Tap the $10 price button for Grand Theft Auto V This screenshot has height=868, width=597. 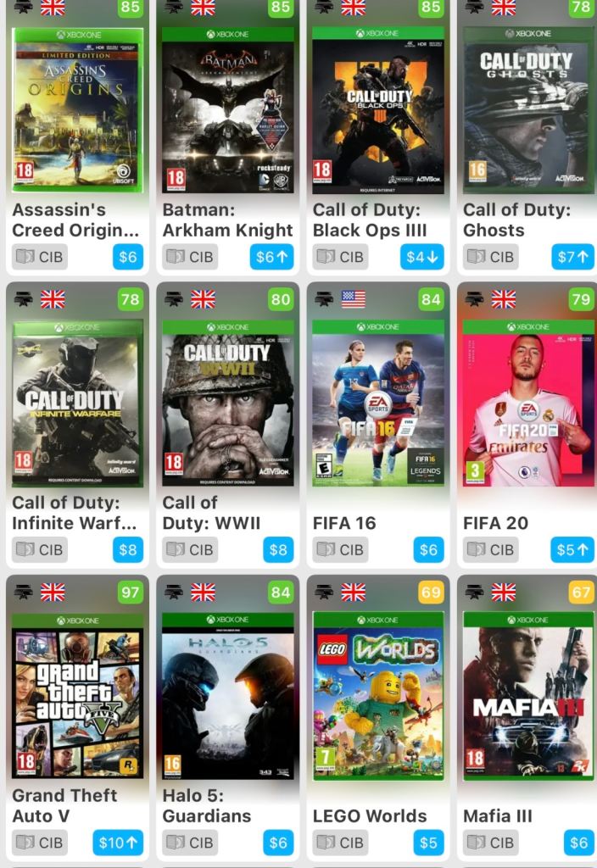118,843
